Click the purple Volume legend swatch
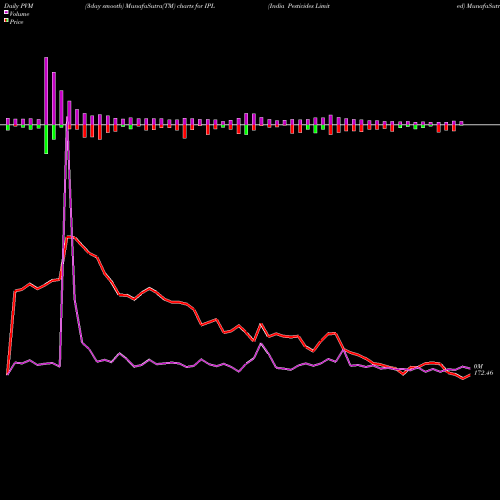 point(6,12)
